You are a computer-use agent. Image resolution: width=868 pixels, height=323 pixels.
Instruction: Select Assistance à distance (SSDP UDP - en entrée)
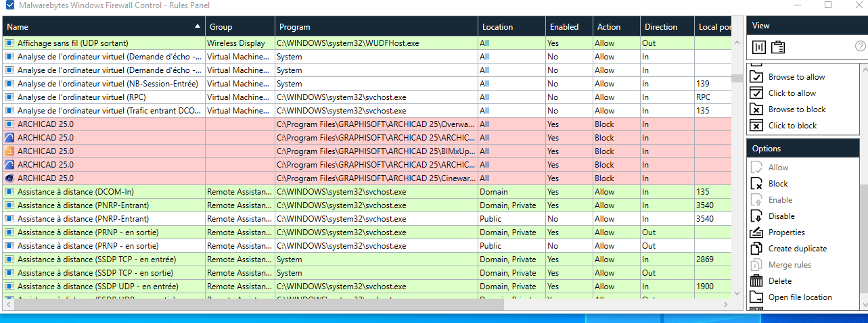[x=97, y=287]
